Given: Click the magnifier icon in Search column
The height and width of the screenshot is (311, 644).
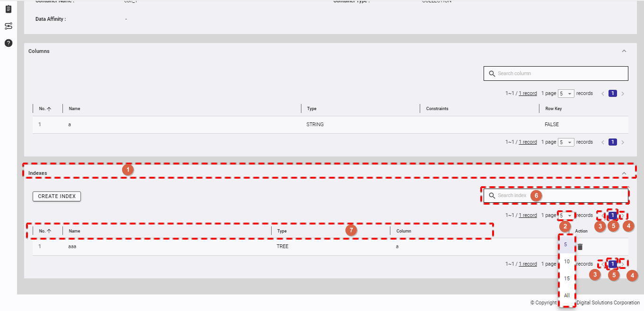Looking at the screenshot, I should tap(492, 74).
